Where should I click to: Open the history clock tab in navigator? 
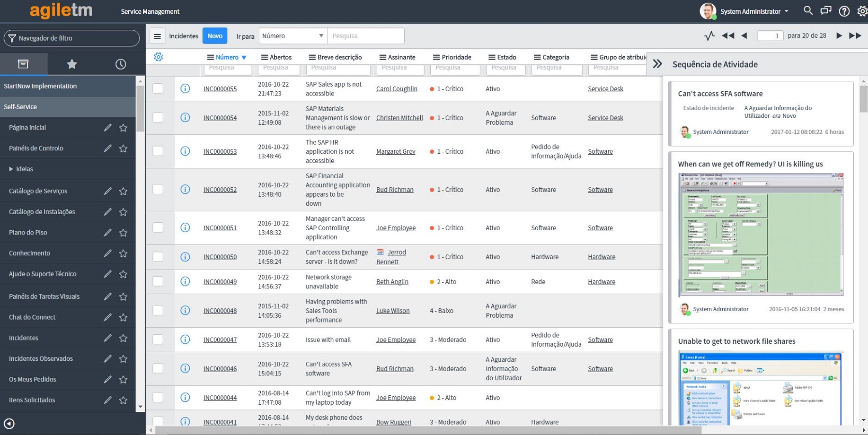click(x=121, y=64)
